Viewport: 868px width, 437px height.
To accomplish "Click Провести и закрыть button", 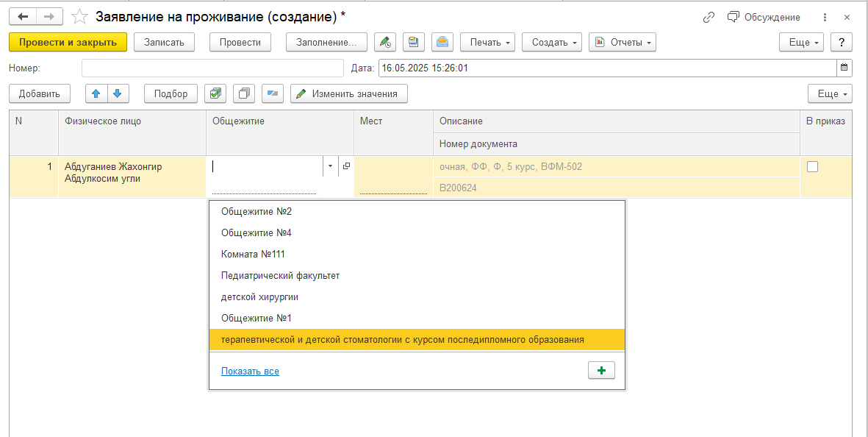I will click(68, 42).
